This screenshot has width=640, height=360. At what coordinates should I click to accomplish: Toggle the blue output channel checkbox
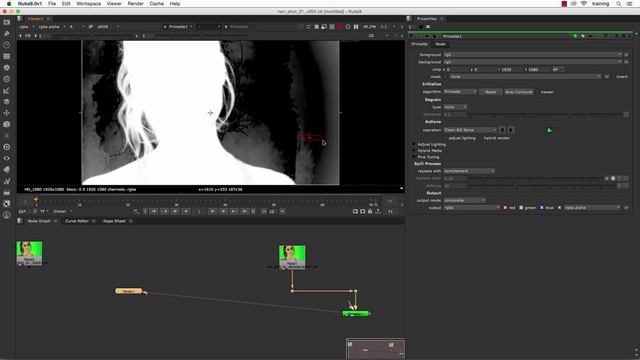pyautogui.click(x=542, y=208)
